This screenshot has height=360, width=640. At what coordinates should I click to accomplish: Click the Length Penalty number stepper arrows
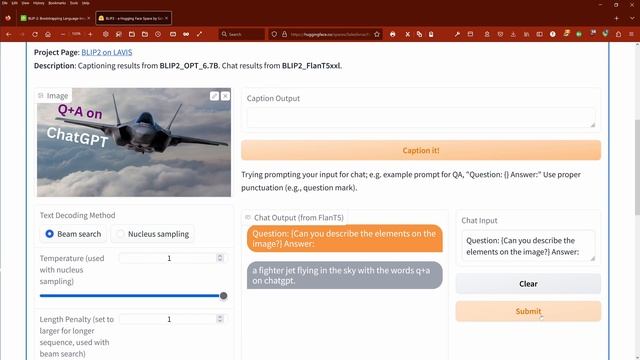pos(220,319)
